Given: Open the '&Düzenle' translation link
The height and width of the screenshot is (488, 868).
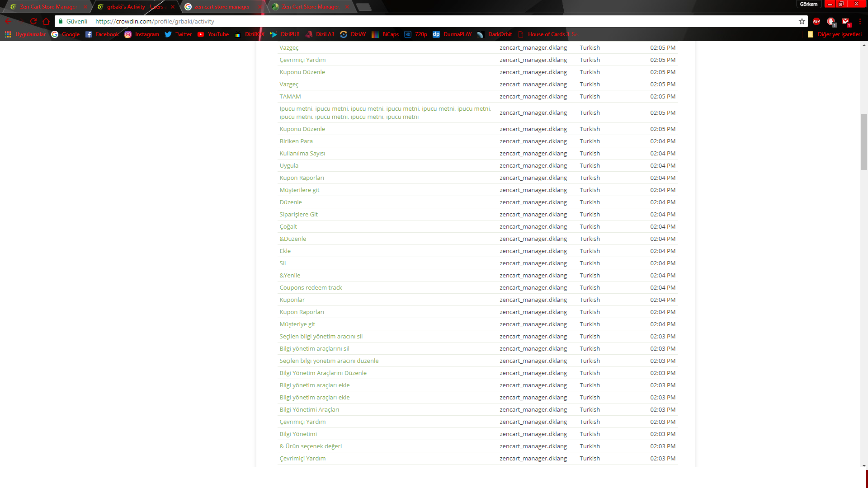Looking at the screenshot, I should (292, 239).
